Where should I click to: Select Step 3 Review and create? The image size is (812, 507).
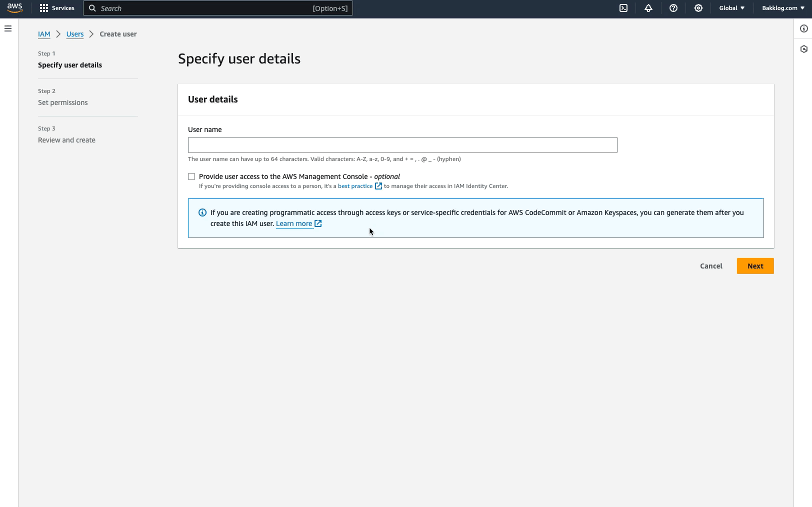pyautogui.click(x=66, y=140)
